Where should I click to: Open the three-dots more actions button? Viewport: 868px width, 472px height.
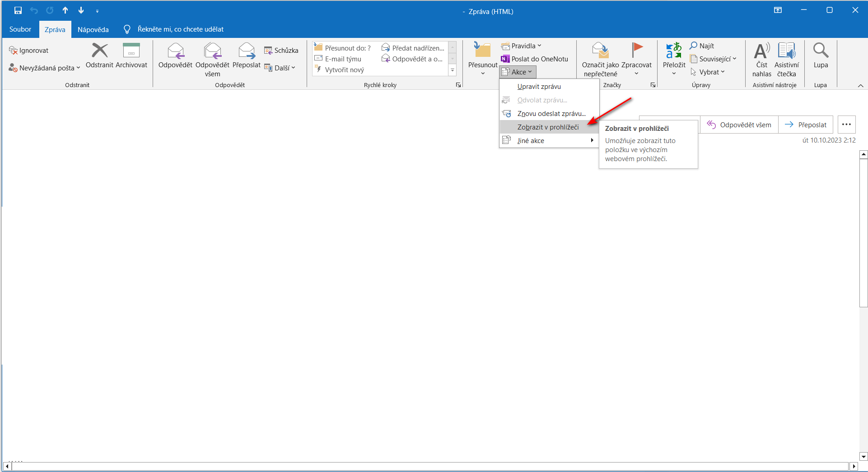pyautogui.click(x=846, y=125)
